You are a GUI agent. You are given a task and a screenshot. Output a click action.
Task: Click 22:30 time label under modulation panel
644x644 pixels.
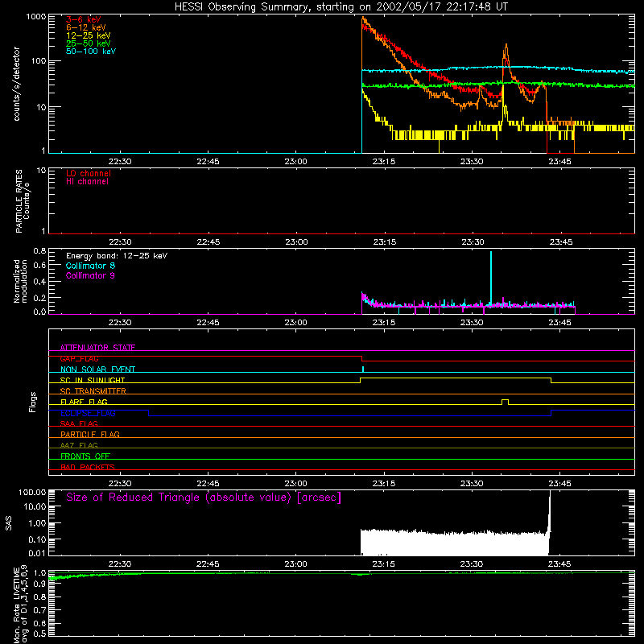120,323
